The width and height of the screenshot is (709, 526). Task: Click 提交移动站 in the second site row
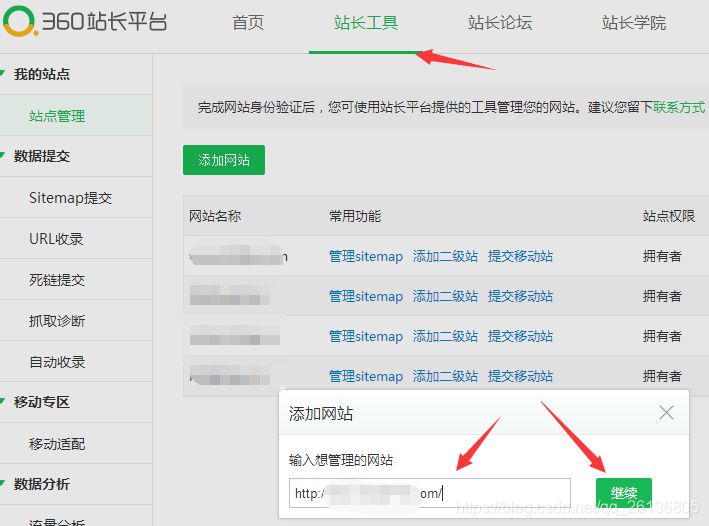pos(520,296)
